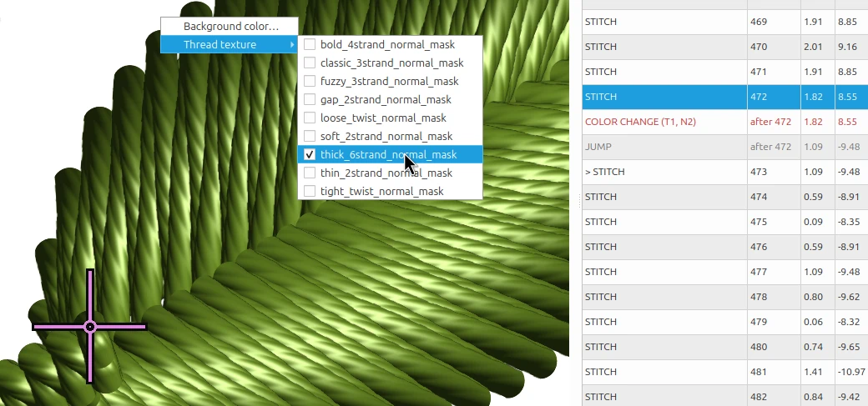Enable fuzzy_3strand_normal_mask texture
Screen dimensions: 868x406
(x=390, y=82)
